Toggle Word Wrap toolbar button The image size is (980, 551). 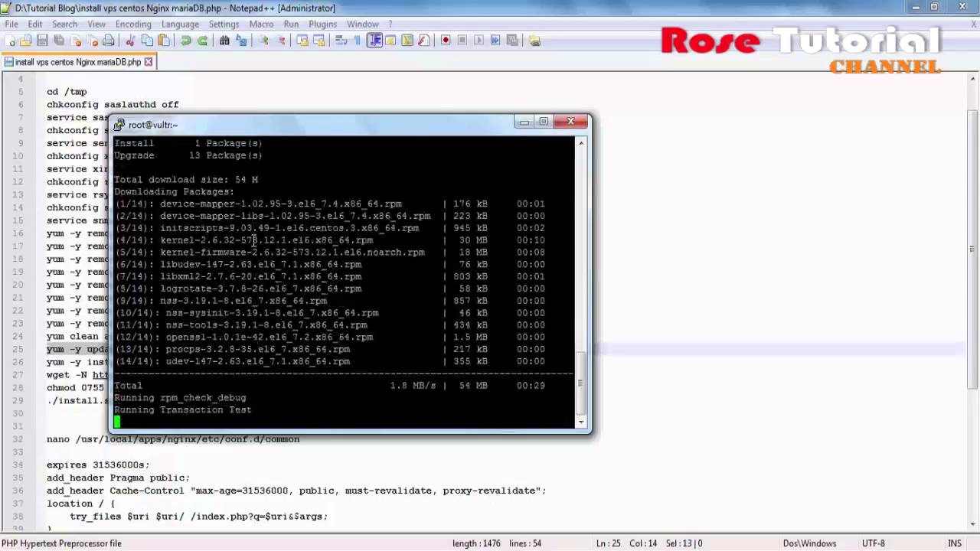(x=341, y=41)
